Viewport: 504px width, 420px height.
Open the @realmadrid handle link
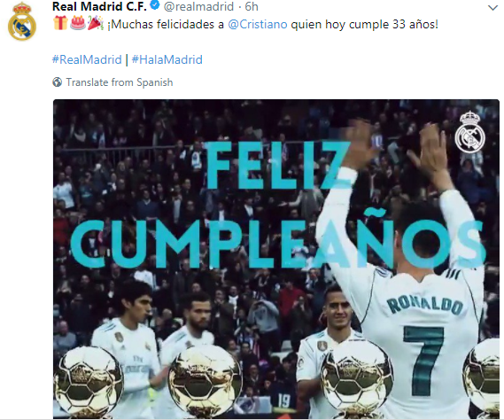pos(198,6)
